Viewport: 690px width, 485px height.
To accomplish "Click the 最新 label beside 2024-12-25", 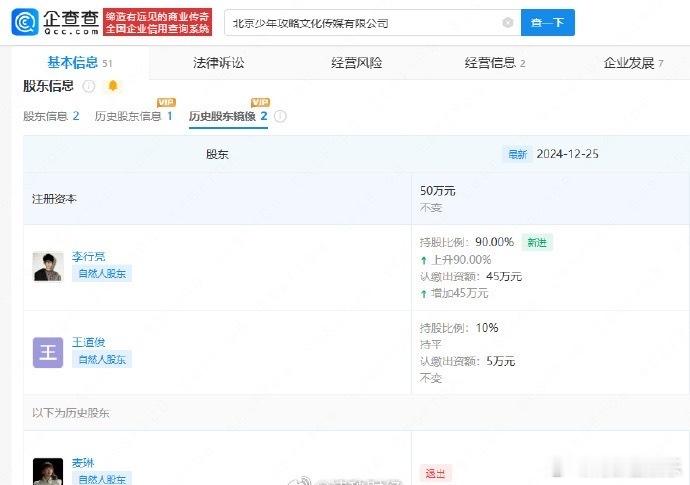I will 517,154.
